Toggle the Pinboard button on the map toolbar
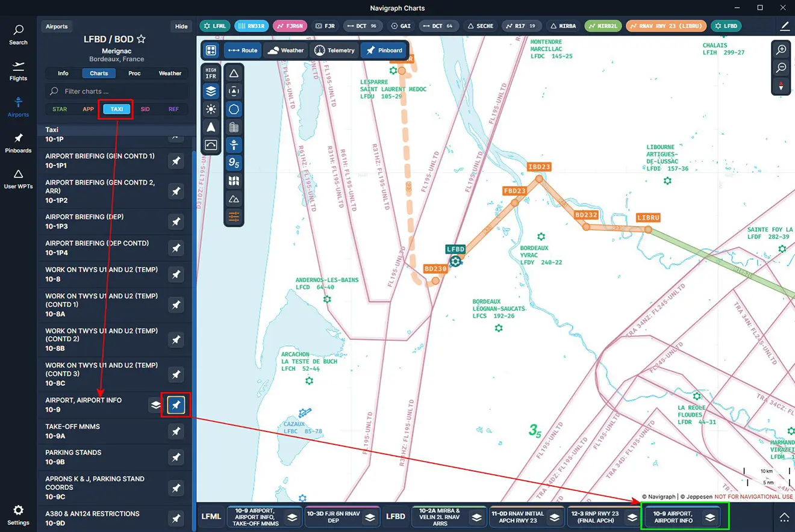Viewport: 795px width, 532px height. click(x=384, y=51)
